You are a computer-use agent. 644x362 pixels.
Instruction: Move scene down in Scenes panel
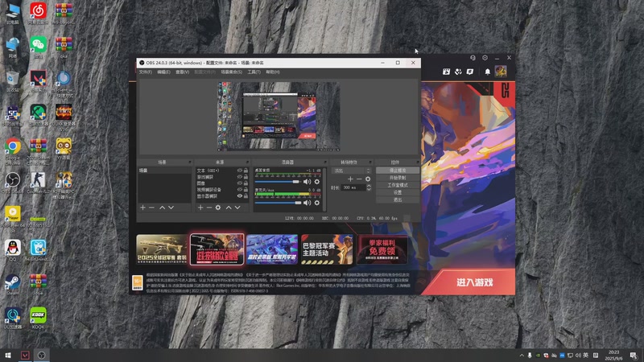coord(171,208)
